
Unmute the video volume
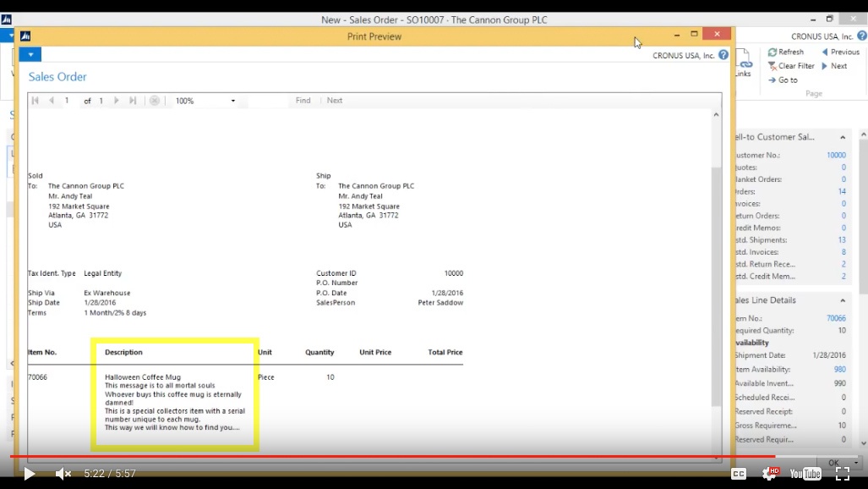pos(63,474)
